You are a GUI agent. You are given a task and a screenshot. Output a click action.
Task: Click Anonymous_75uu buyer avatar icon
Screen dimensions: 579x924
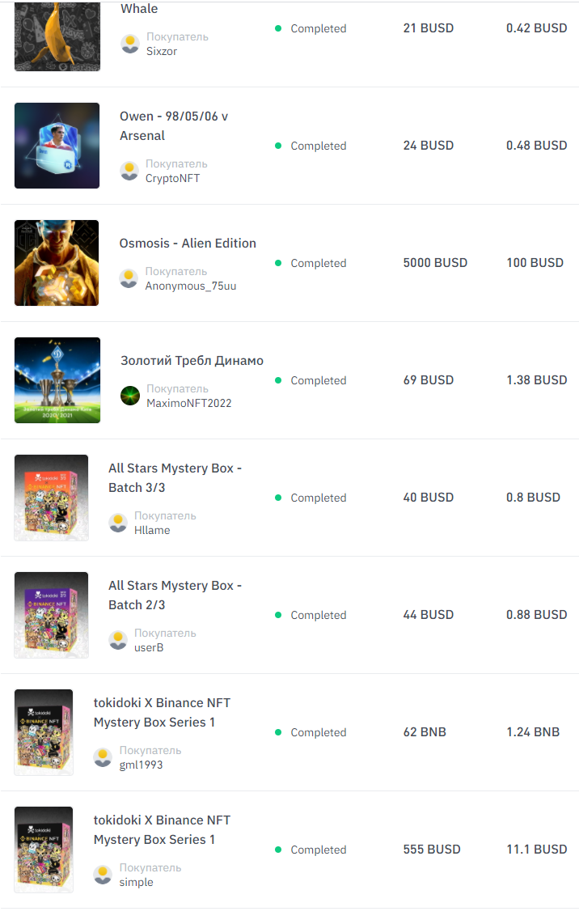129,278
